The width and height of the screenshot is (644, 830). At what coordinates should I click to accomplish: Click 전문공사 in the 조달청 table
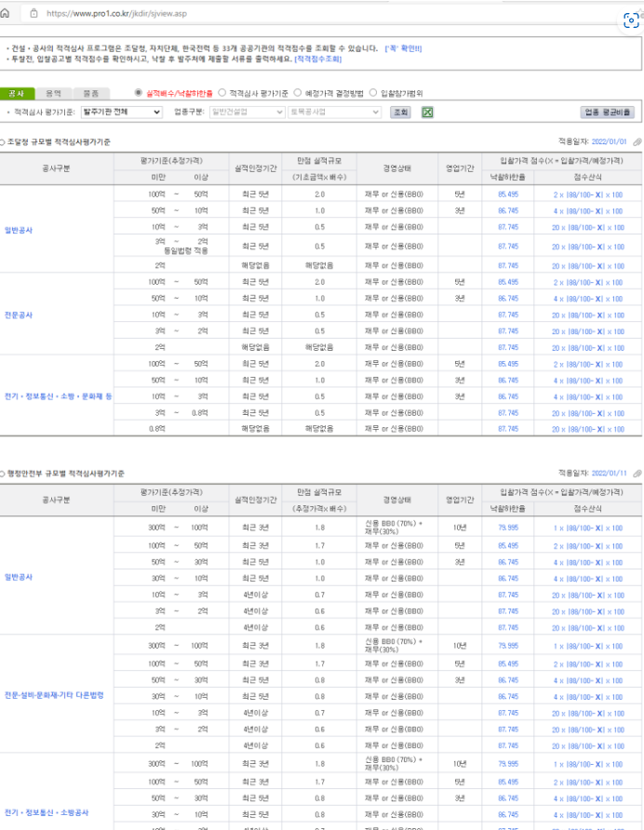(x=19, y=315)
